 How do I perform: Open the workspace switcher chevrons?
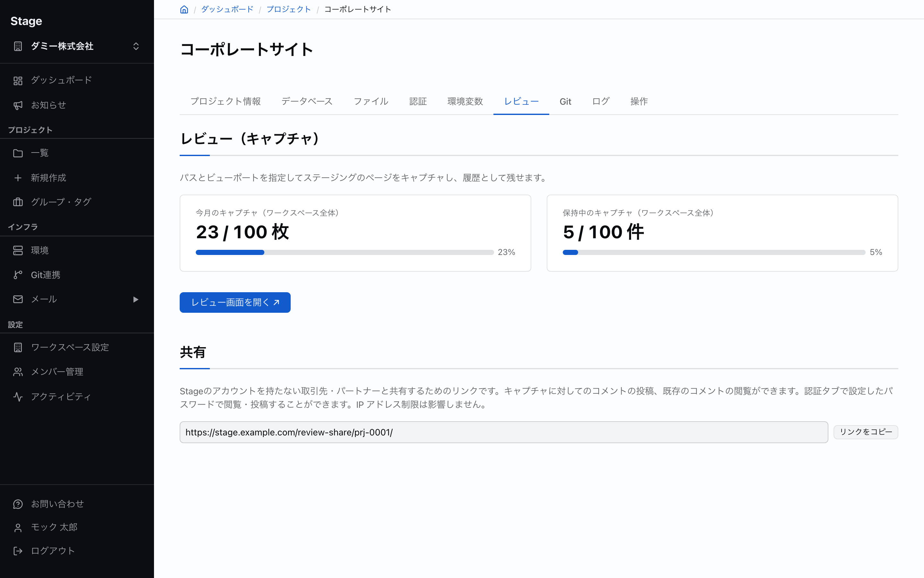click(136, 46)
